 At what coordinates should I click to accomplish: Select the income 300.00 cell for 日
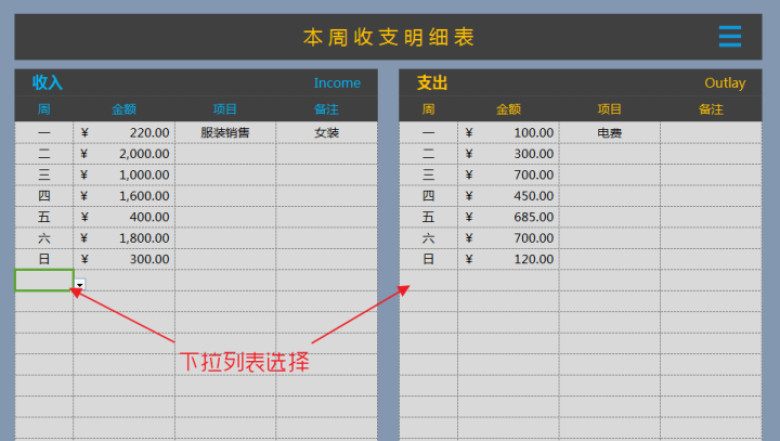point(124,259)
